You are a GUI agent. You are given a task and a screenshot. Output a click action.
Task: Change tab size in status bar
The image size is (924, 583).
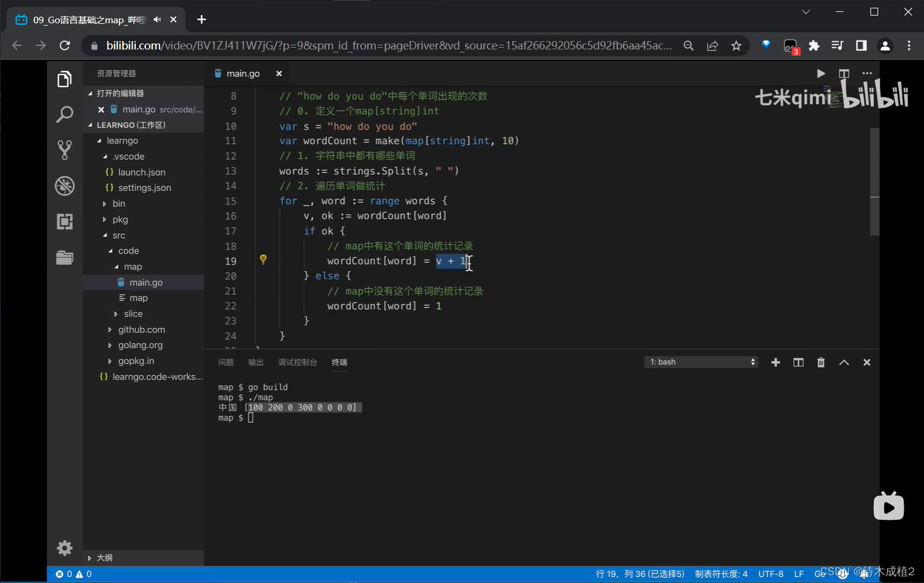coord(721,574)
